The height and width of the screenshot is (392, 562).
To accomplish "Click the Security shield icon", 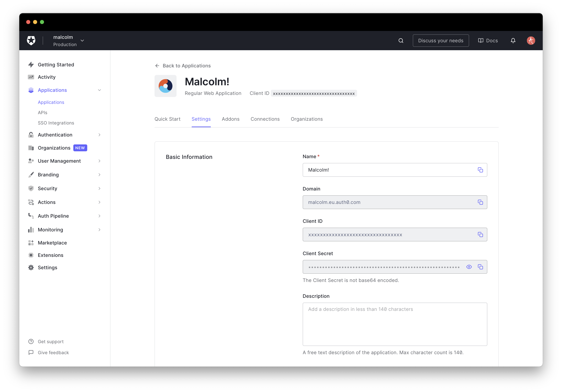I will tap(31, 188).
